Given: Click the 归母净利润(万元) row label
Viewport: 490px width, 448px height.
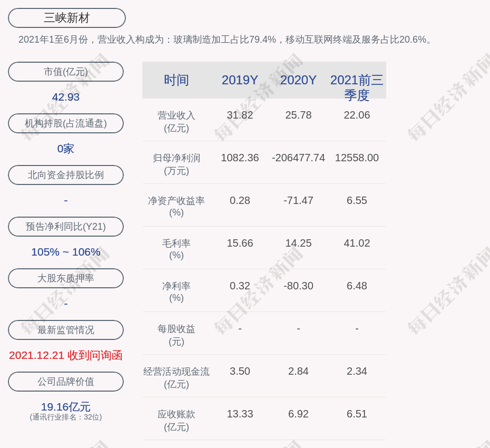Looking at the screenshot, I should (177, 164).
